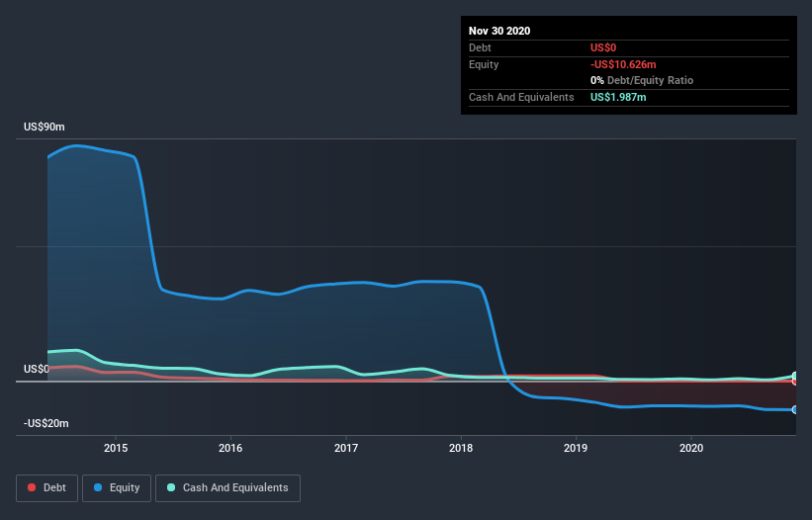Click the 0% Debt/Equity Ratio text
Viewport: 812px width, 520px height.
[642, 81]
